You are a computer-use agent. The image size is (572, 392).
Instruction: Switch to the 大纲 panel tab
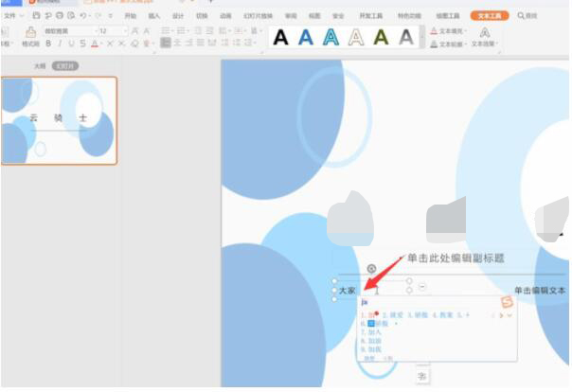[x=40, y=66]
